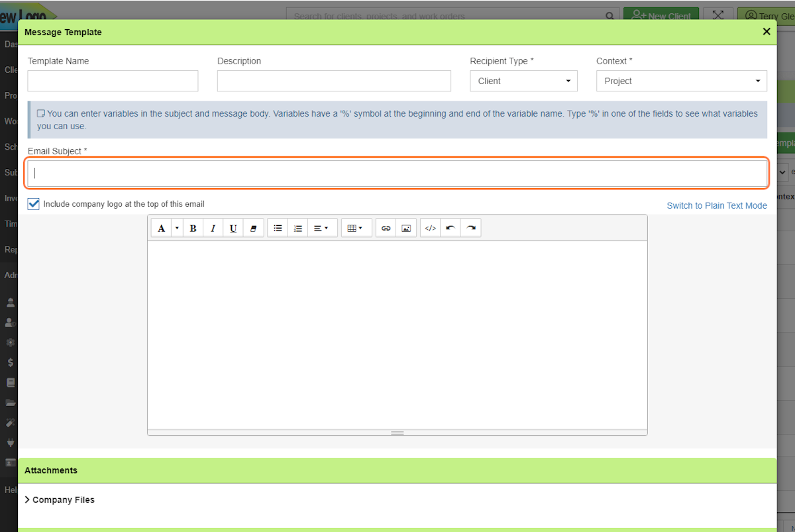Insert a numbered list
This screenshot has height=532, width=795.
coord(297,227)
